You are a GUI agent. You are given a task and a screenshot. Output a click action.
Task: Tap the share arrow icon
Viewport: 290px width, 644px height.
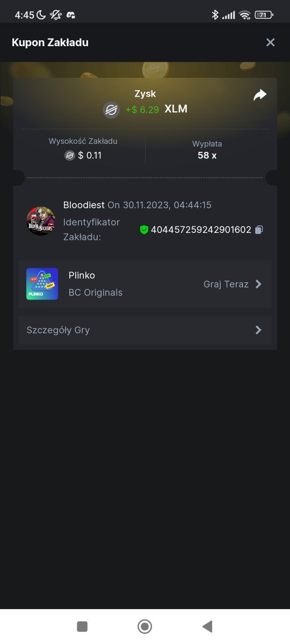(x=260, y=95)
